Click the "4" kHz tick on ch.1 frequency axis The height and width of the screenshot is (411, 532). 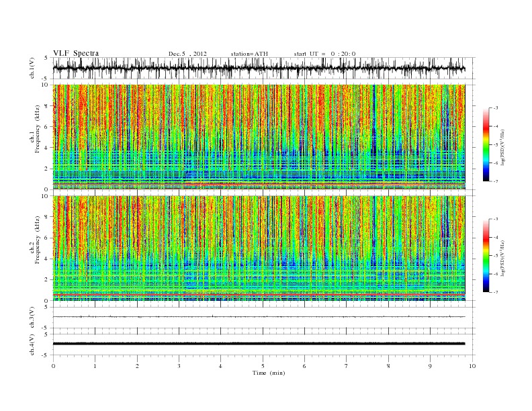pos(47,148)
